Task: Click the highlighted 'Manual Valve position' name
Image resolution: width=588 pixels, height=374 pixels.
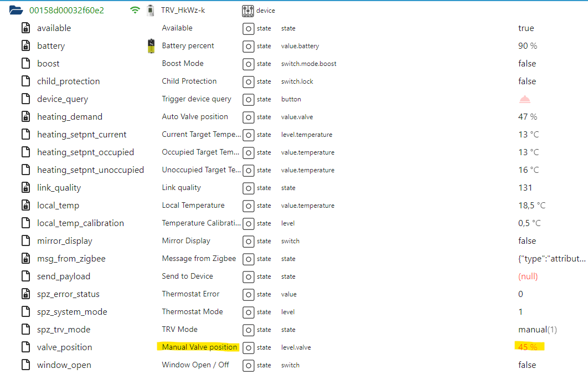Action: point(199,347)
